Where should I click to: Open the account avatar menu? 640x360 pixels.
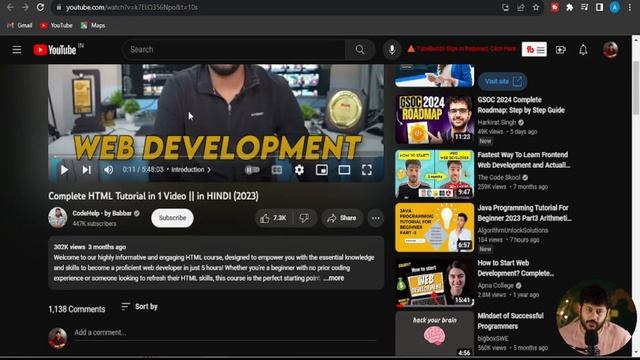(x=610, y=50)
